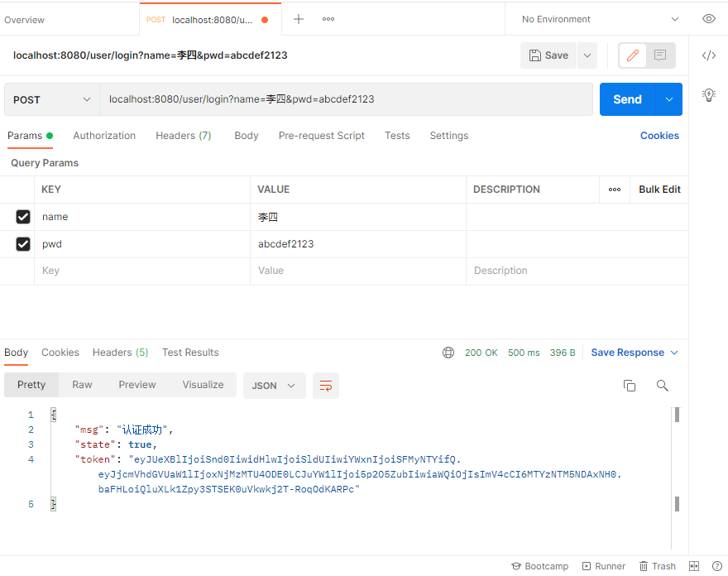Open the lightbulb info panel icon
The width and height of the screenshot is (728, 576).
[708, 95]
